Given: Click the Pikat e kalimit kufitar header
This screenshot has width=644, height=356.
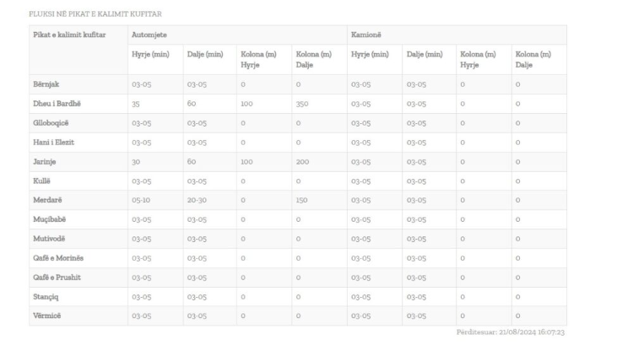Looking at the screenshot, I should (x=69, y=35).
